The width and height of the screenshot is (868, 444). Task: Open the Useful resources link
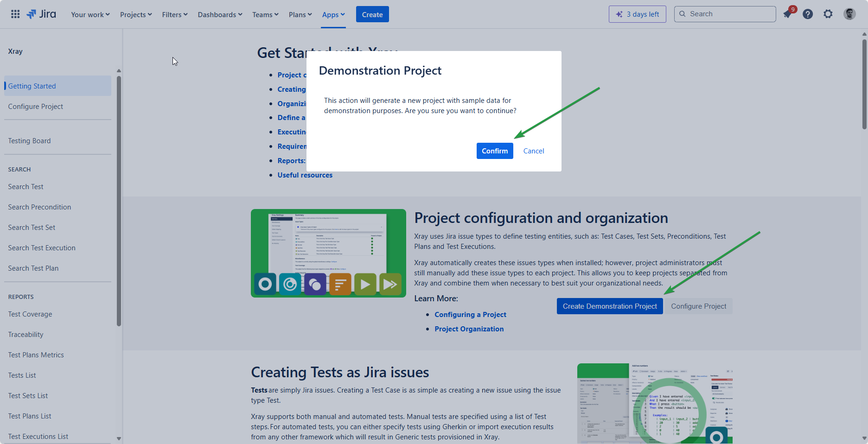point(305,175)
